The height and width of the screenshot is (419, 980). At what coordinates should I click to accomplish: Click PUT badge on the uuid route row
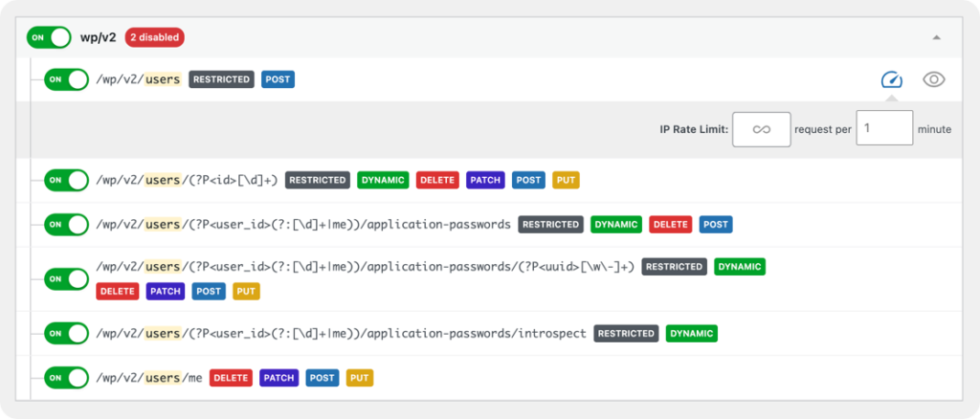(x=246, y=291)
